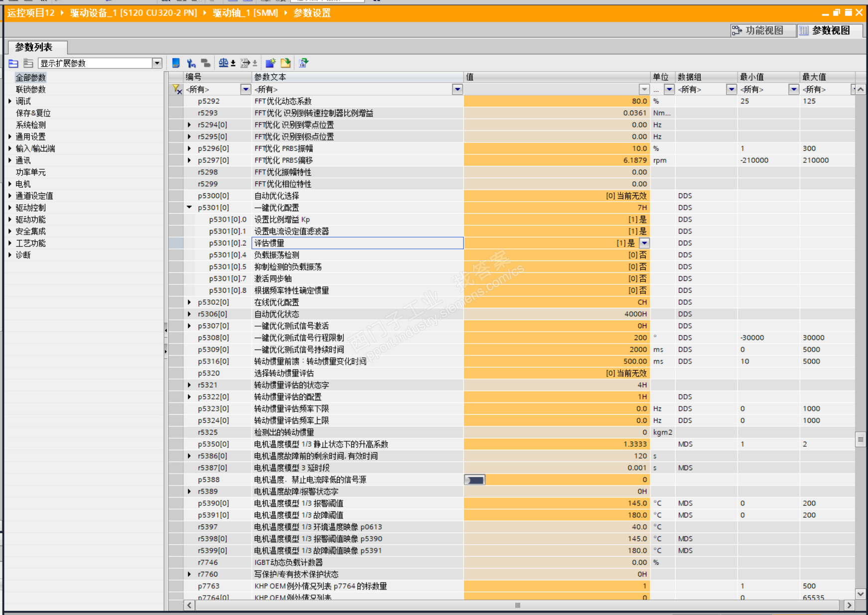The image size is (868, 615).
Task: Click the vertical scrollbar thumb
Action: tap(861, 439)
